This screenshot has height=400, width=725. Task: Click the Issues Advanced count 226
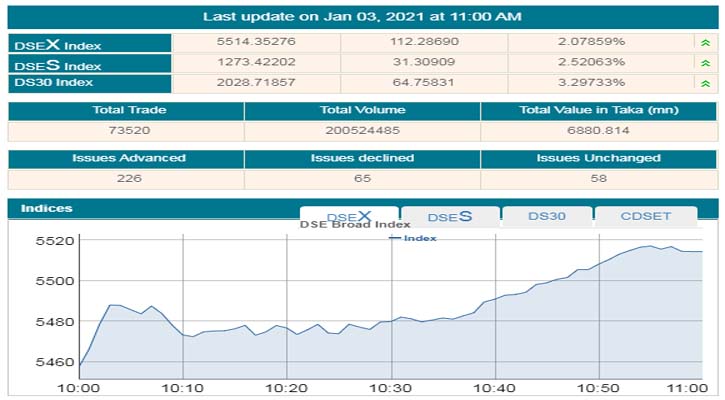click(x=126, y=179)
